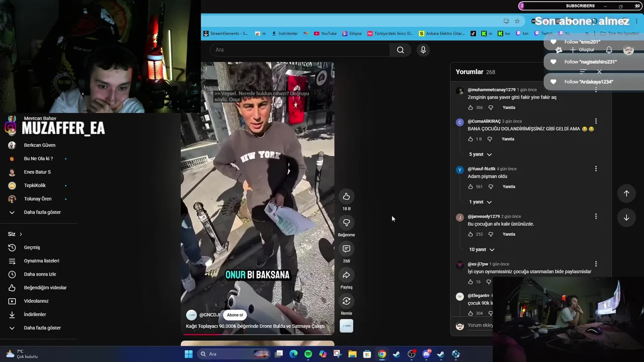
Task: Expand the 1 yanıt reply
Action: pos(480,202)
